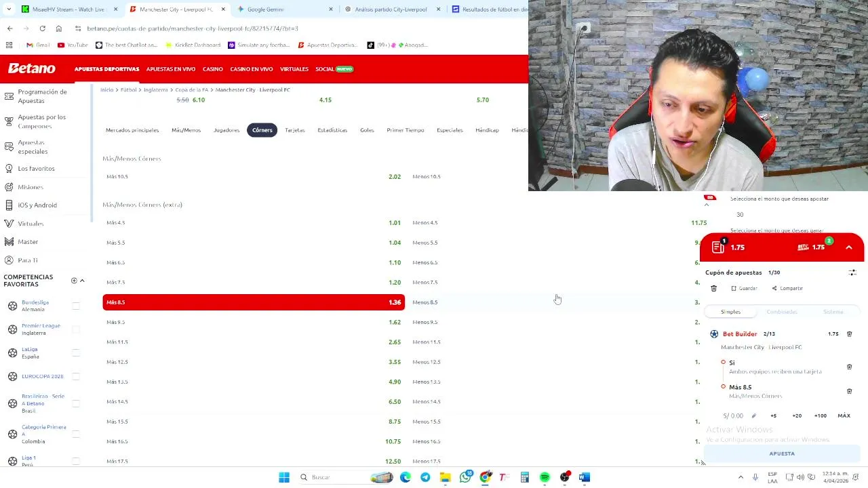Open WhatsApp from the taskbar

pyautogui.click(x=465, y=477)
